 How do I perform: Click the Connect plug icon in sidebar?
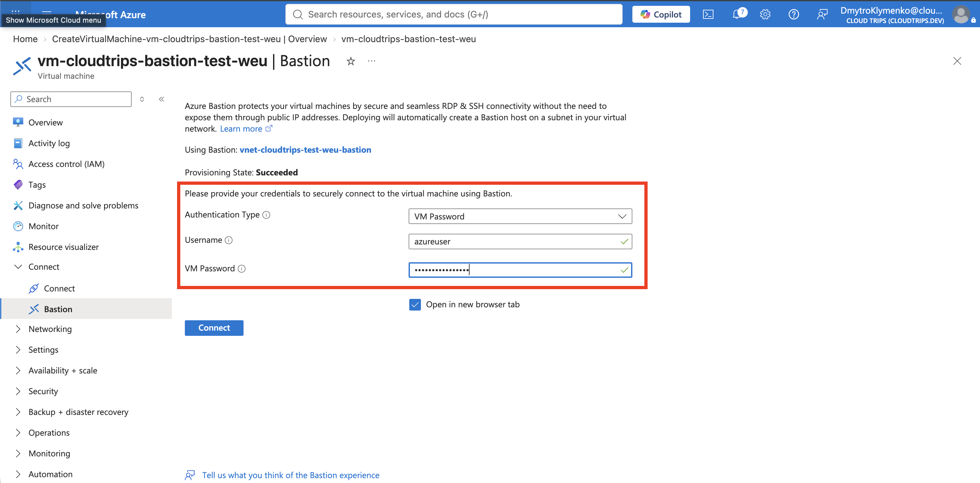point(33,288)
